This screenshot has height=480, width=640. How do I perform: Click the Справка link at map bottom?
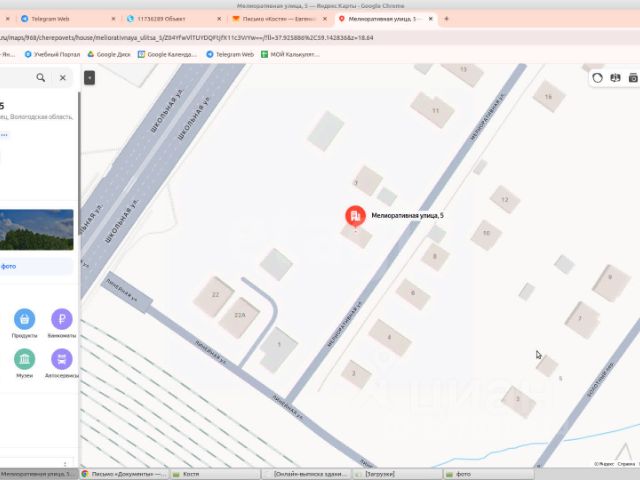pos(626,464)
